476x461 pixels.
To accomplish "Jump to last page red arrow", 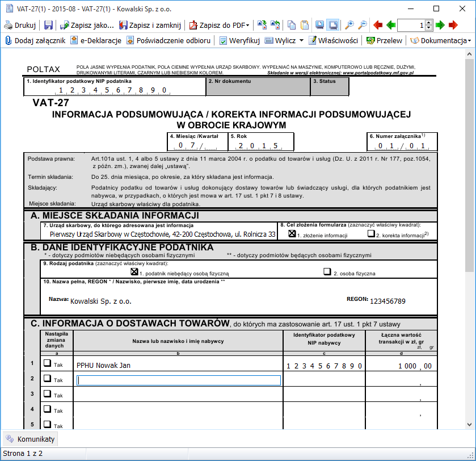I will pyautogui.click(x=453, y=25).
